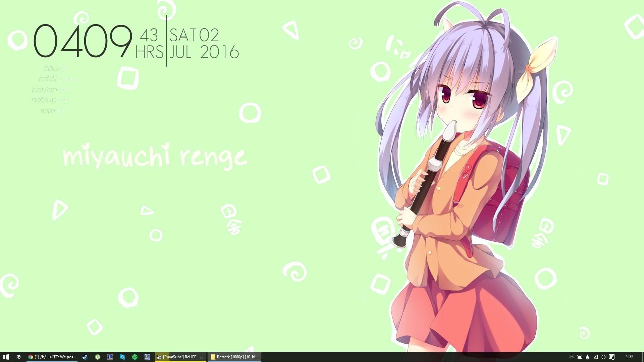This screenshot has width=644, height=362.
Task: Open the Action Center notifications
Action: click(x=612, y=357)
